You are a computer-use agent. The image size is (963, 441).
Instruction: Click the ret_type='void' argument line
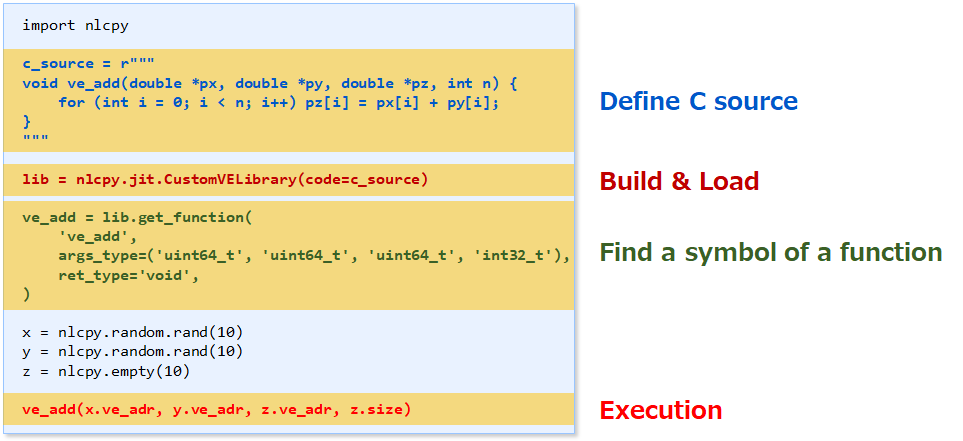(x=128, y=275)
